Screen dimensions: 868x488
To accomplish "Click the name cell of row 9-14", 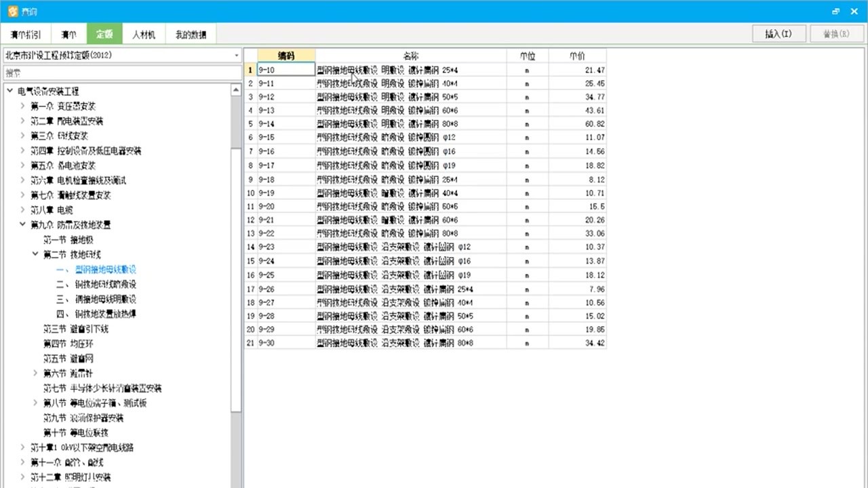I will pyautogui.click(x=411, y=124).
